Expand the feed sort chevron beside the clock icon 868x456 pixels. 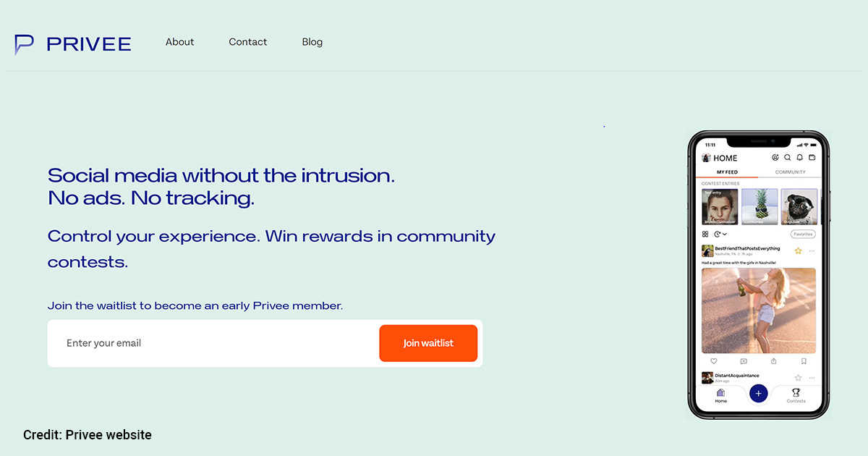(725, 235)
